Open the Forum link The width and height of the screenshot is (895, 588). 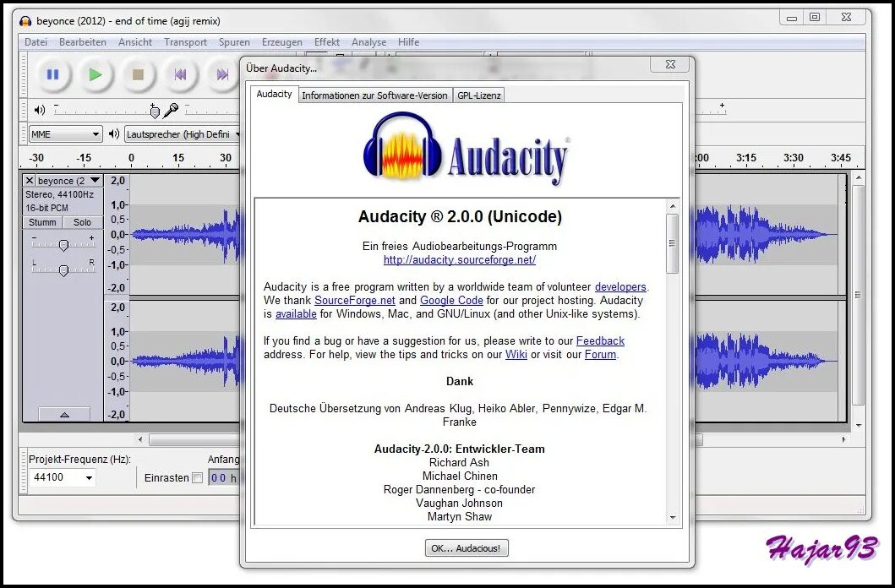pyautogui.click(x=601, y=355)
